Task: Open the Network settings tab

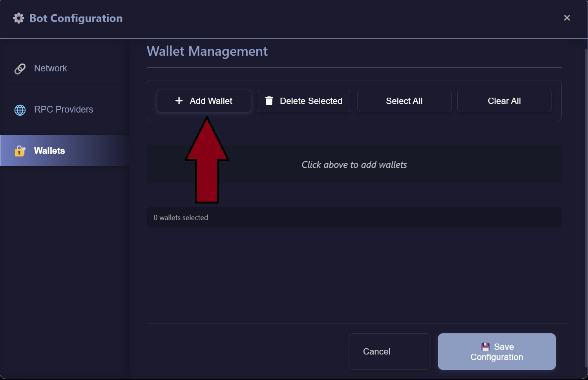Action: click(50, 68)
